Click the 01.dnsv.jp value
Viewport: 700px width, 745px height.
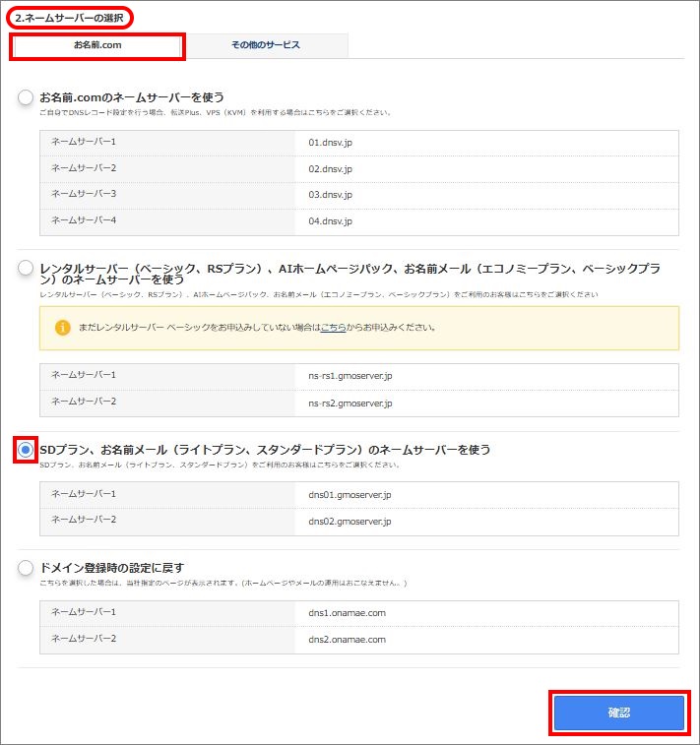pos(330,143)
